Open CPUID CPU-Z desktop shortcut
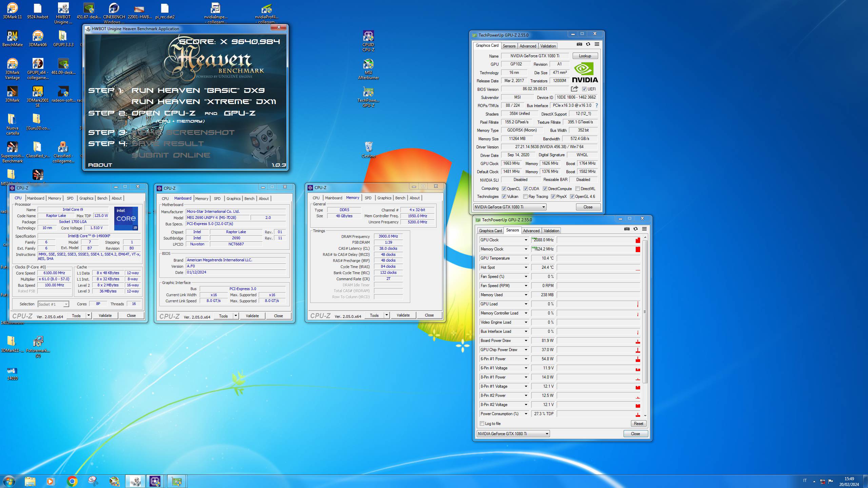The height and width of the screenshot is (488, 868). pyautogui.click(x=368, y=41)
